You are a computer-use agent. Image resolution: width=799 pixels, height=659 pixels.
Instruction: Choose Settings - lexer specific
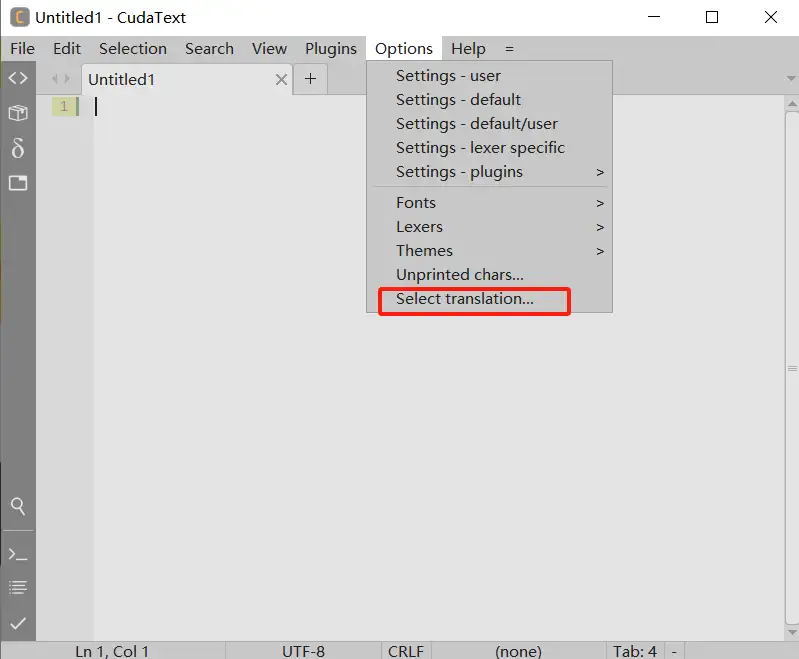[x=489, y=147]
